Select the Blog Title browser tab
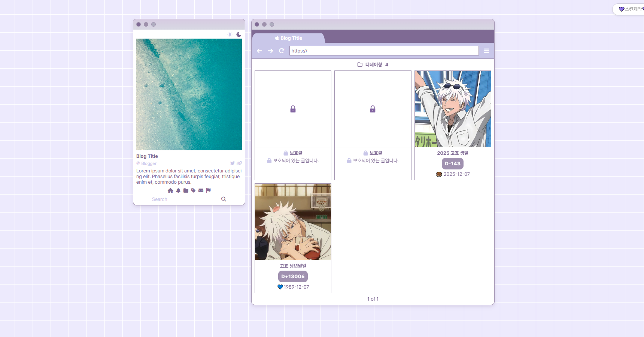Screen dimensions: 644x337 pos(288,38)
